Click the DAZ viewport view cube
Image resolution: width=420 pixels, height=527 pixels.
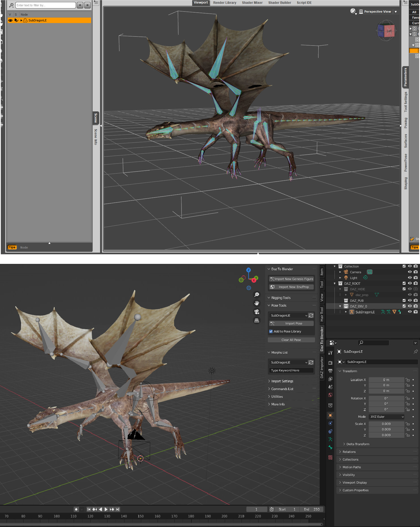coord(386,30)
